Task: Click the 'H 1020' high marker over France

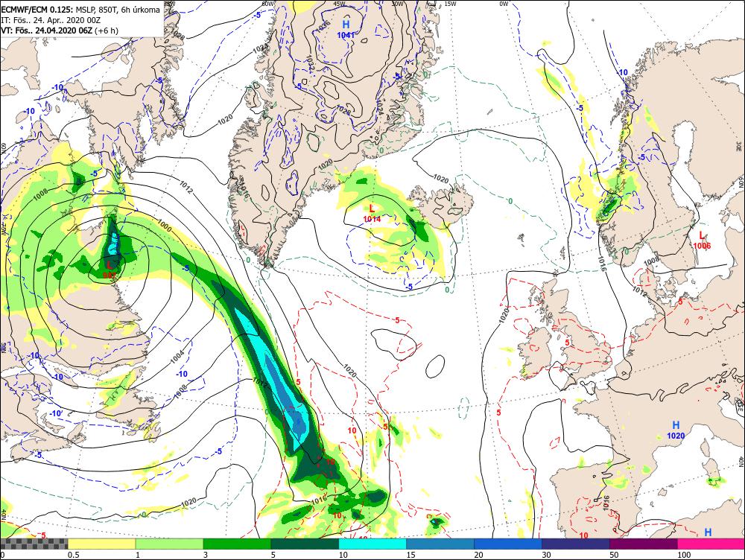Action: [676, 430]
